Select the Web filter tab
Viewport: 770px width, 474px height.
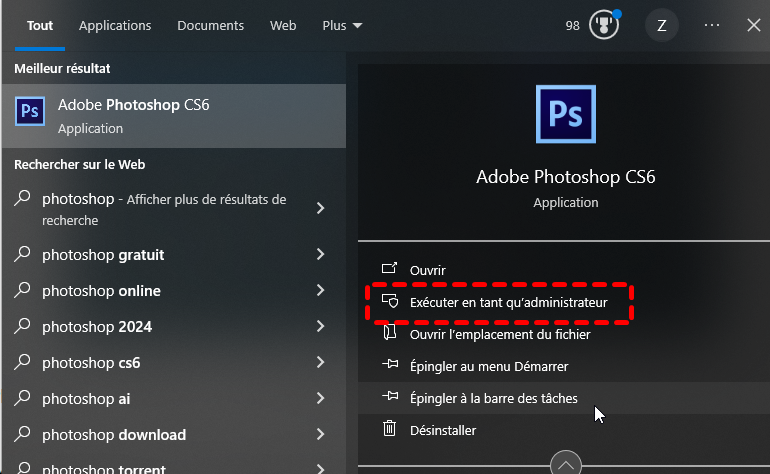pos(283,25)
